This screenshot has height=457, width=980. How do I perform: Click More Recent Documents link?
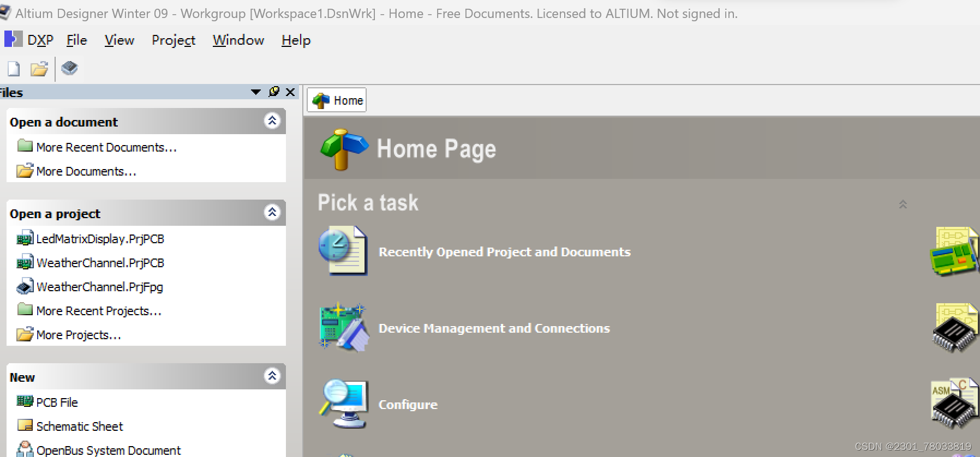106,147
